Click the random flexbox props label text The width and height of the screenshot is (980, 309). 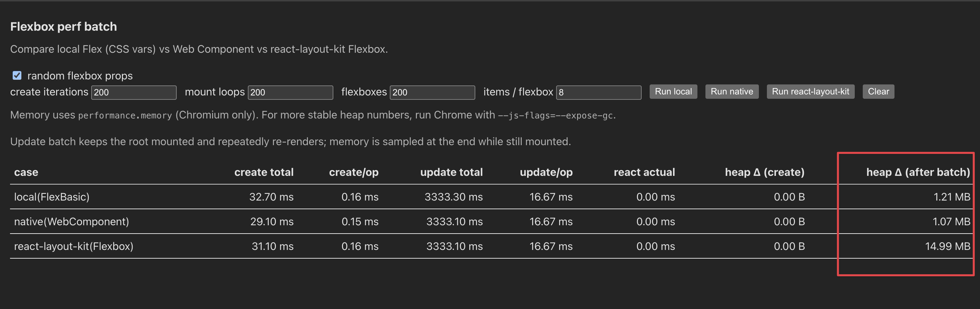(80, 76)
